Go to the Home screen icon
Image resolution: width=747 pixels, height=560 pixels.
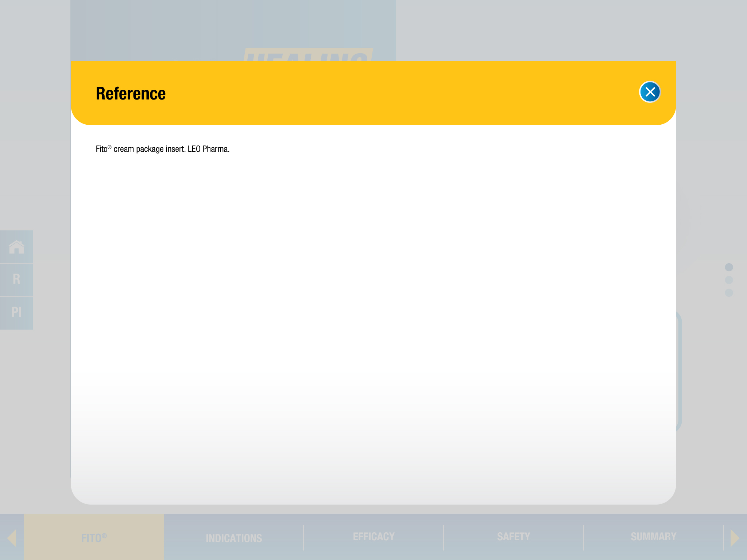16,247
